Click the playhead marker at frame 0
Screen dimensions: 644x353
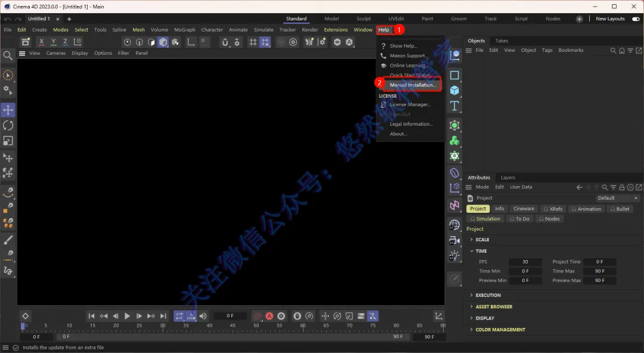click(23, 326)
